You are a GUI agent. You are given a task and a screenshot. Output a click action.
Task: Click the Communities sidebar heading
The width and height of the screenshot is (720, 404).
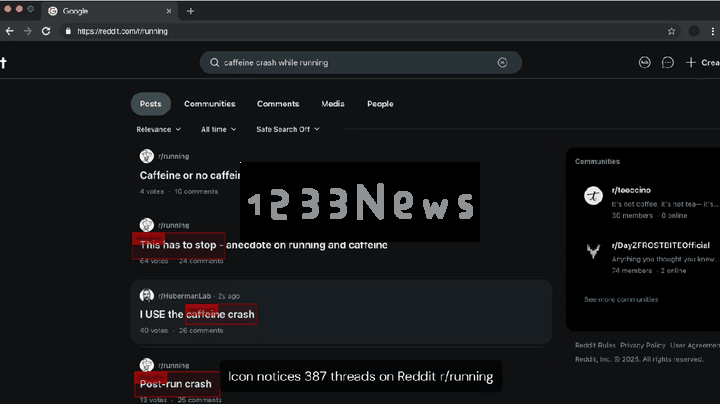[x=597, y=162]
